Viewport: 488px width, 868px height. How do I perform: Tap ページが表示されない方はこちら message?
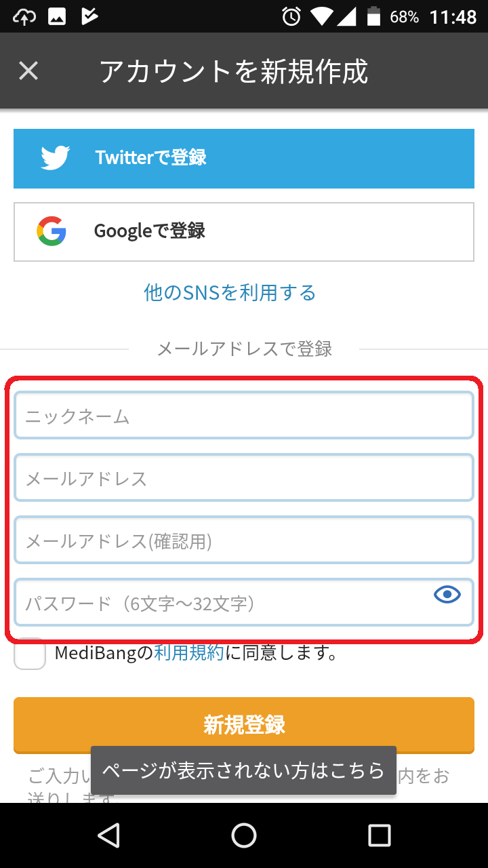pyautogui.click(x=244, y=770)
